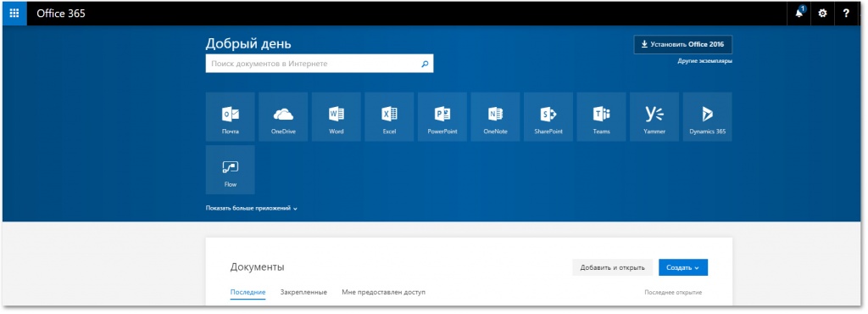Open the settings gear icon
The image size is (868, 314).
pyautogui.click(x=822, y=14)
